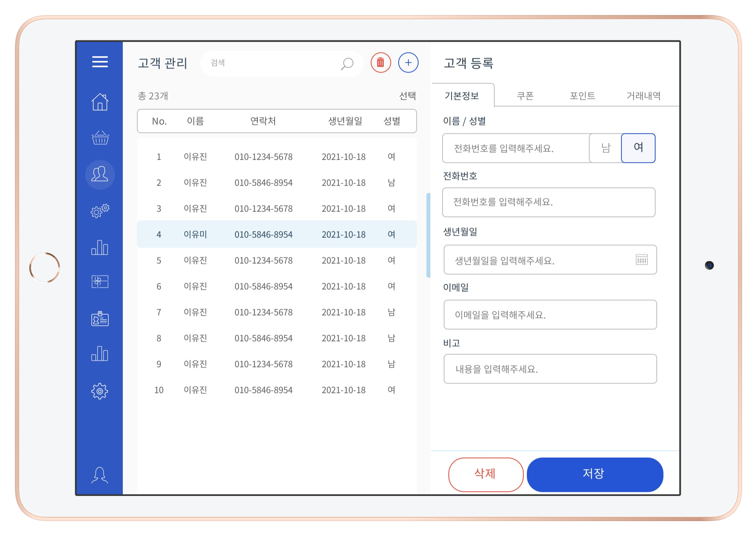The height and width of the screenshot is (536, 756).
Task: Open the gift coupon section icon
Action: click(100, 282)
